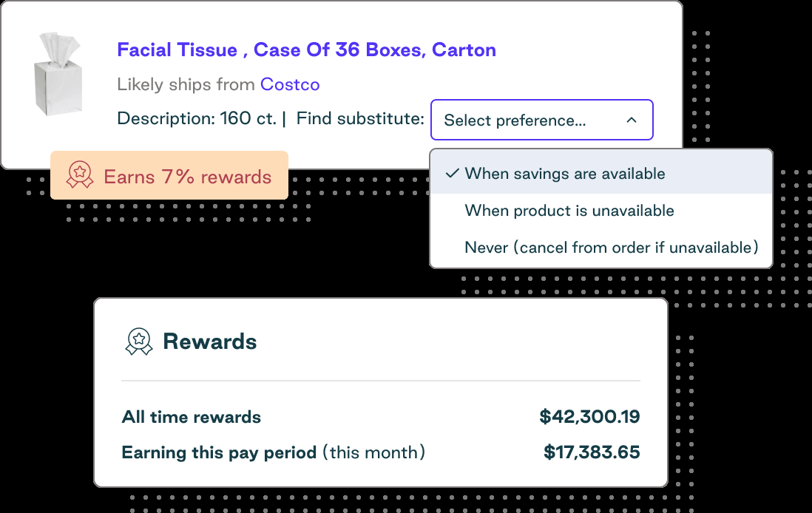
Task: Click the $17,383.65 pay period amount
Action: click(x=592, y=452)
